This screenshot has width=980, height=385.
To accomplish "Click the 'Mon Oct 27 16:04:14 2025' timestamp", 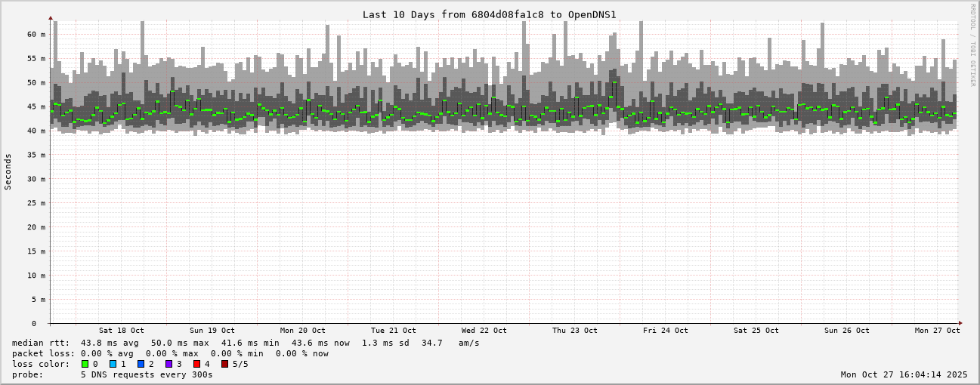I will [904, 374].
